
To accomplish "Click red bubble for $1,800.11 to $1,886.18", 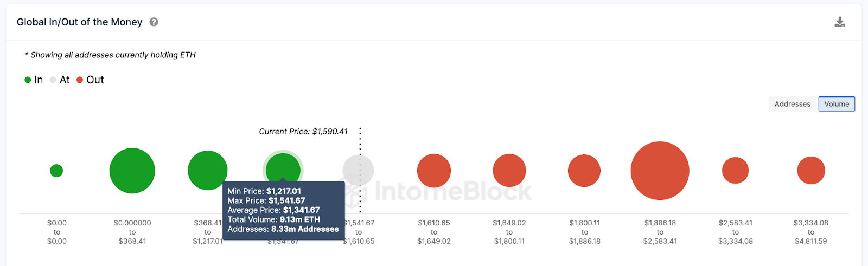I will pos(584,171).
